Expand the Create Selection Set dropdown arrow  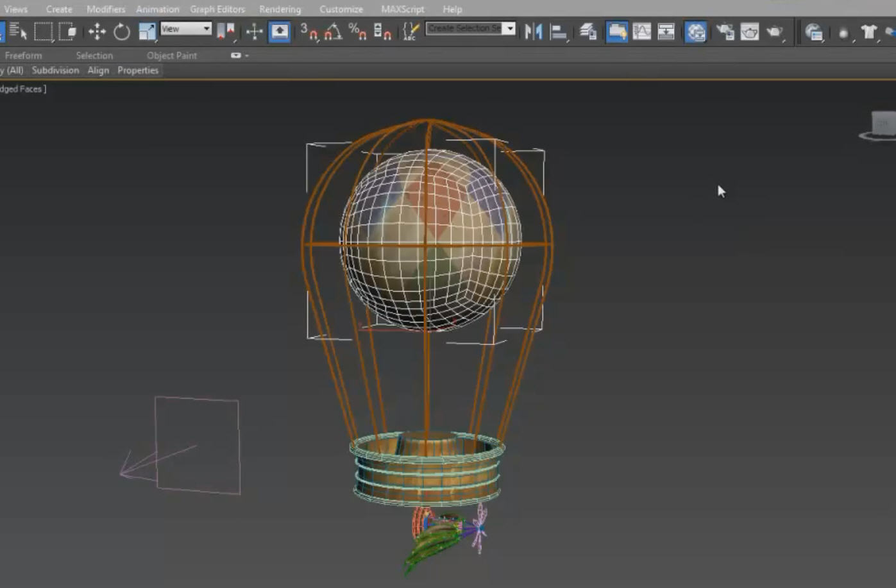coord(510,28)
